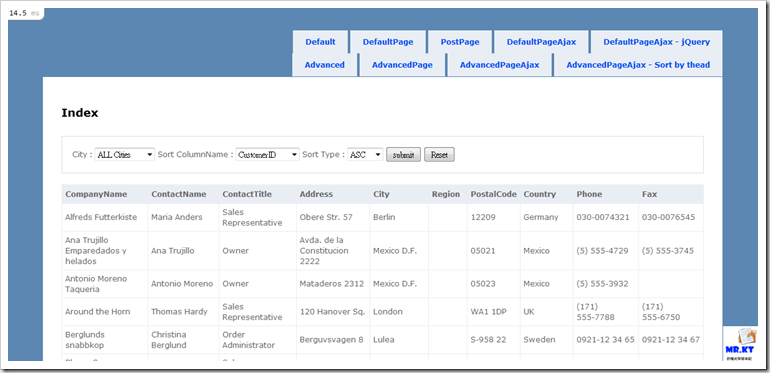
Task: Click the MR.KT logo icon
Action: tap(739, 344)
